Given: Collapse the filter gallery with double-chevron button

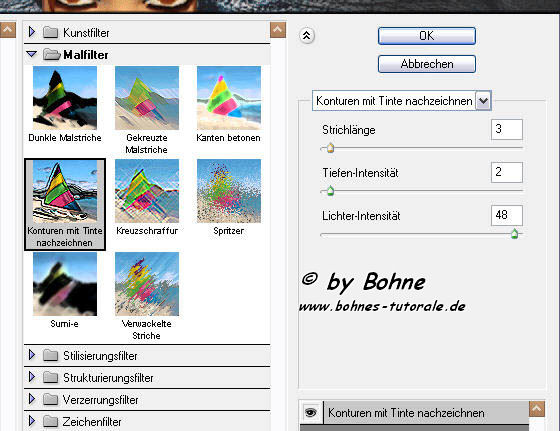Looking at the screenshot, I should click(x=307, y=35).
